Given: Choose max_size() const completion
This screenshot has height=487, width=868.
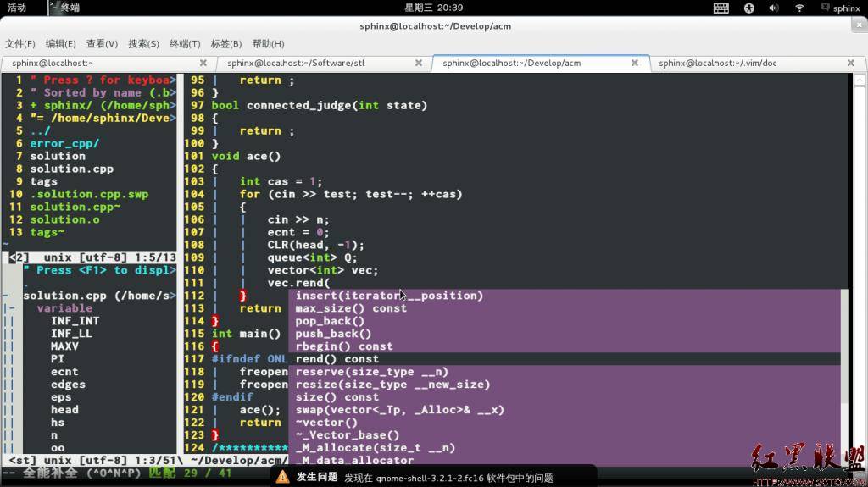Looking at the screenshot, I should point(565,308).
